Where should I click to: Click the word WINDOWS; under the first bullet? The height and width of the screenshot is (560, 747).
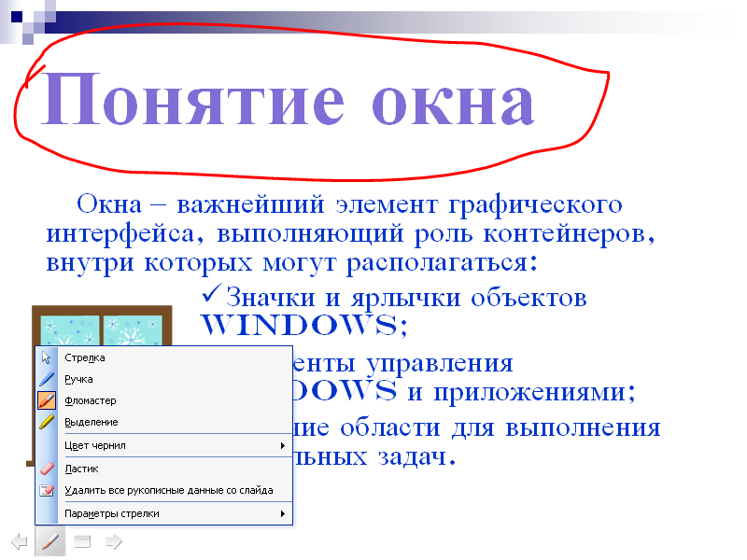point(304,325)
